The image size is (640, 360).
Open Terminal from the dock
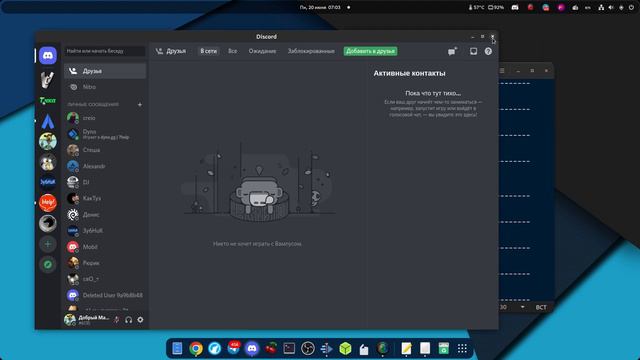click(289, 349)
